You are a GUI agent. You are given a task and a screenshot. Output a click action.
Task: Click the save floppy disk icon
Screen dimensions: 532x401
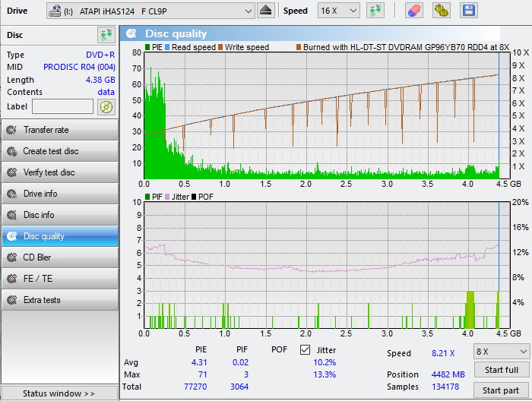point(469,11)
